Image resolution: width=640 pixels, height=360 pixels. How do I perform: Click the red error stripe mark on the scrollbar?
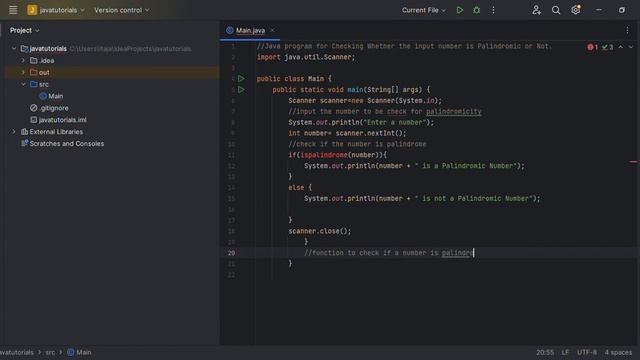(x=633, y=162)
